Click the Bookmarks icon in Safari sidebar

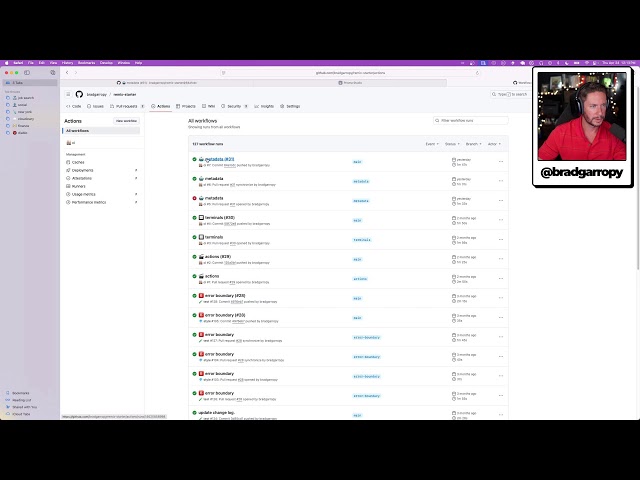tap(8, 393)
